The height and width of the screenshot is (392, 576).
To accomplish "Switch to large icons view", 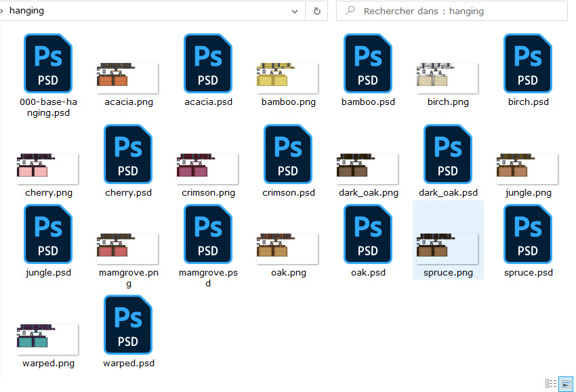I will pyautogui.click(x=564, y=384).
